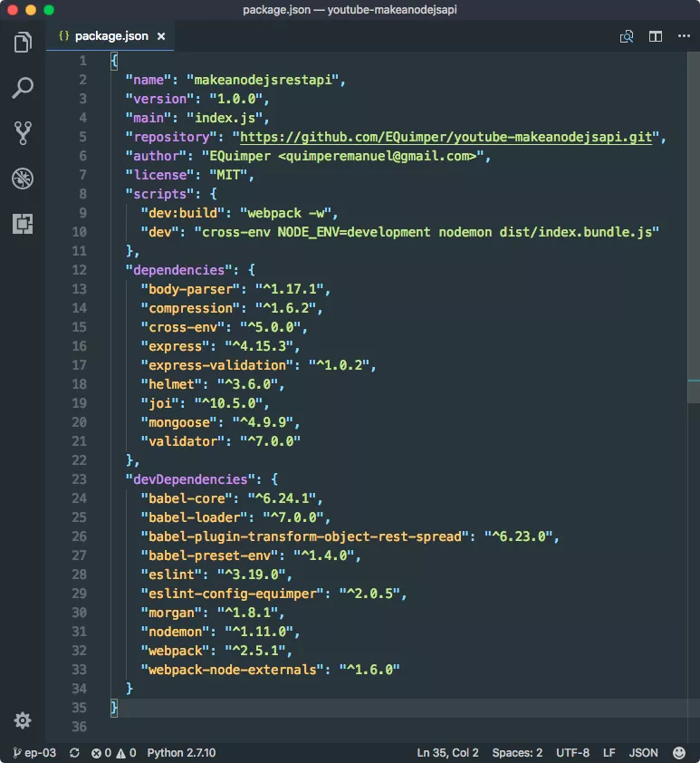
Task: Open the Search view in activity bar
Action: (23, 88)
